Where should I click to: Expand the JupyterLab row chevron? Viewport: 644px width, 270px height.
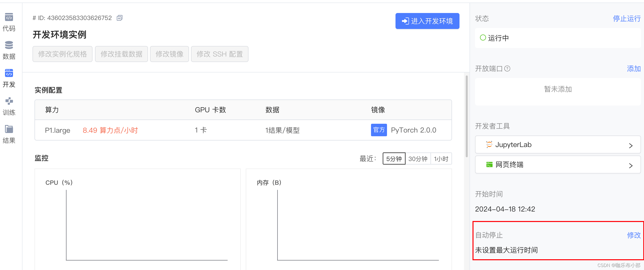630,145
